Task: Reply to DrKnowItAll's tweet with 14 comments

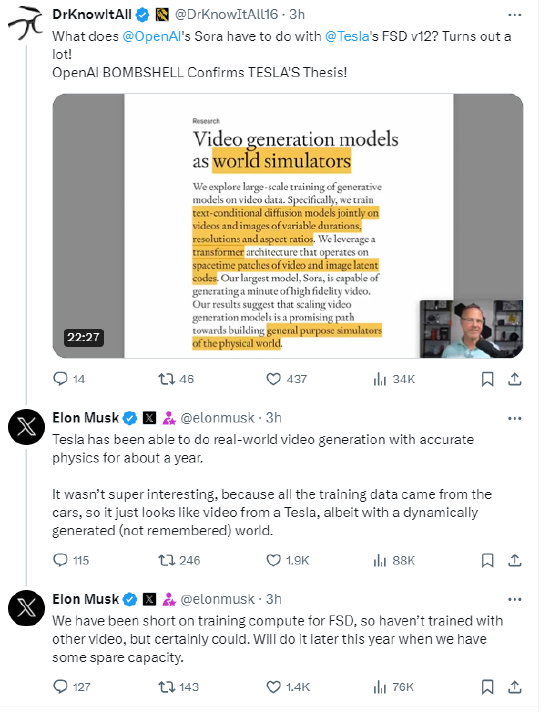Action: (x=69, y=379)
